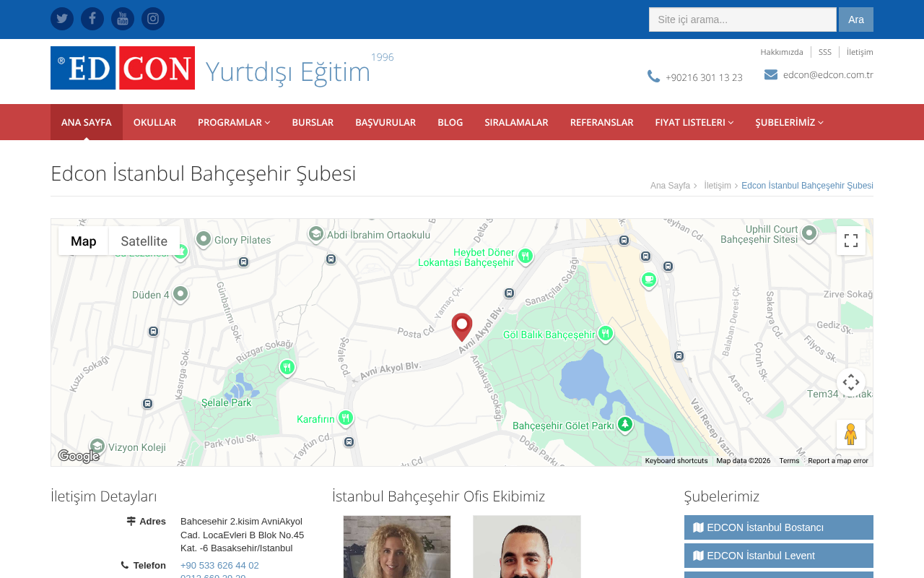Open map camera controls button
924x578 pixels.
coord(851,382)
